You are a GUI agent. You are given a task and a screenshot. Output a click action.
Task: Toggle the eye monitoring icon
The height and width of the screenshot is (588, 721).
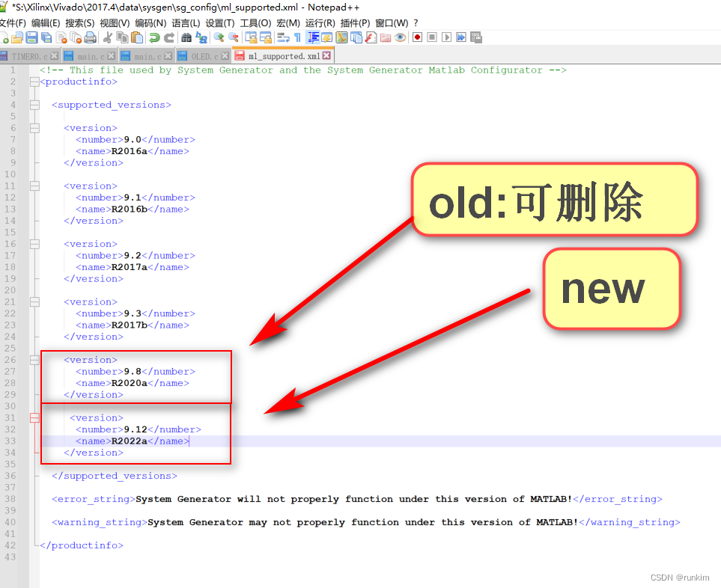point(400,37)
